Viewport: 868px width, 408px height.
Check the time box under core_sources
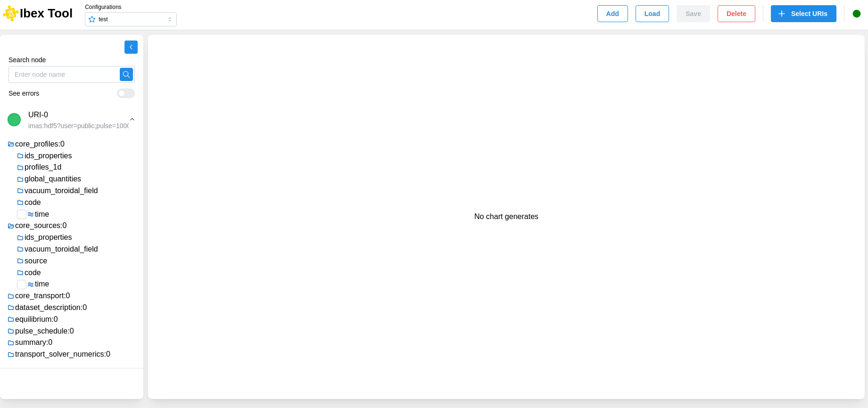click(x=22, y=285)
